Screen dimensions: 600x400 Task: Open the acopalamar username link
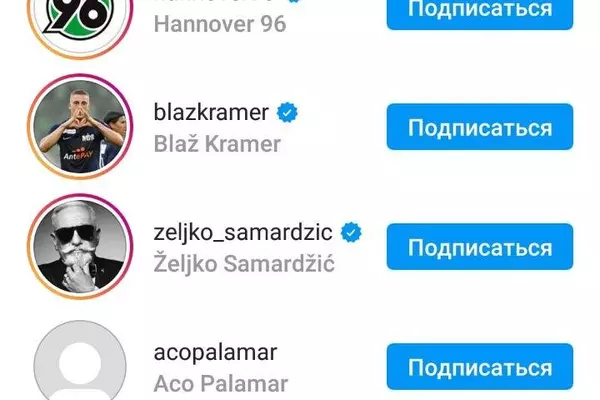[215, 353]
